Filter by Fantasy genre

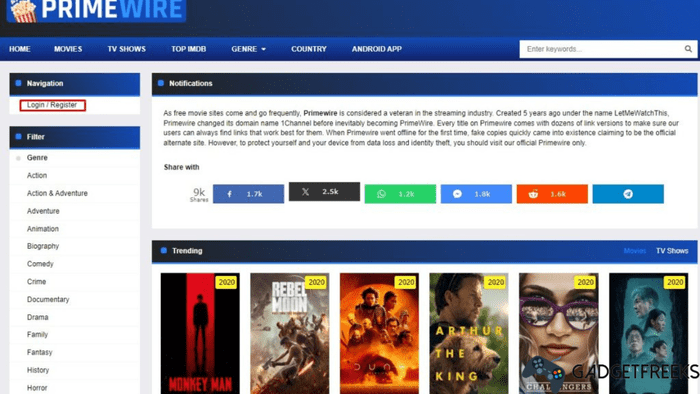point(39,353)
